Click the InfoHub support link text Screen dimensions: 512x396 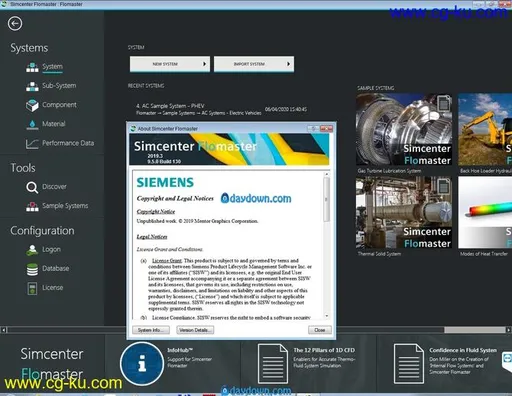point(189,362)
